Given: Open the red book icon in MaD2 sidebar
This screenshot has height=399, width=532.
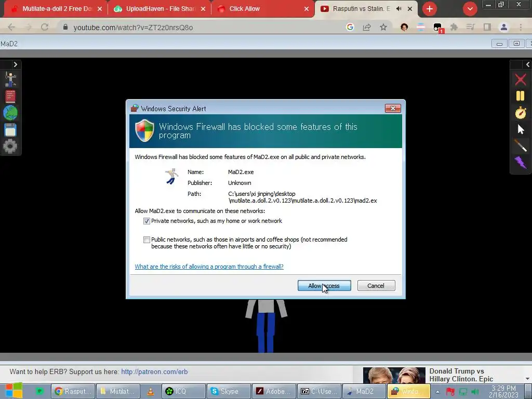Looking at the screenshot, I should tap(10, 96).
